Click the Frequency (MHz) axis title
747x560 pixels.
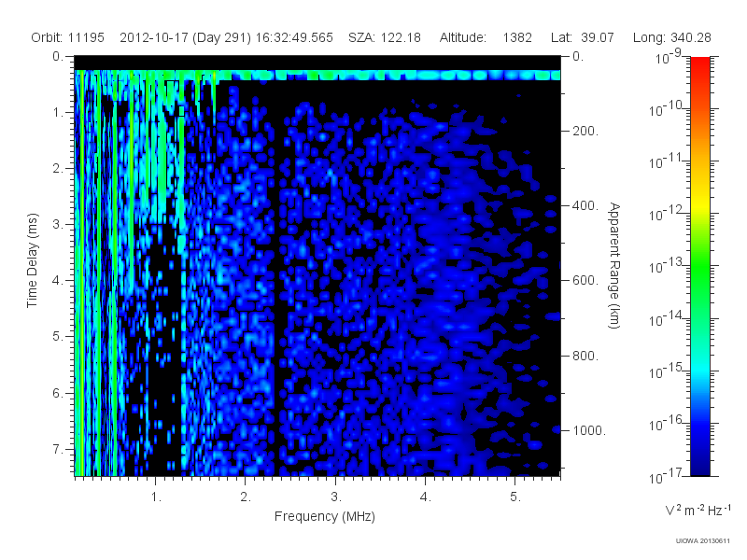(324, 517)
